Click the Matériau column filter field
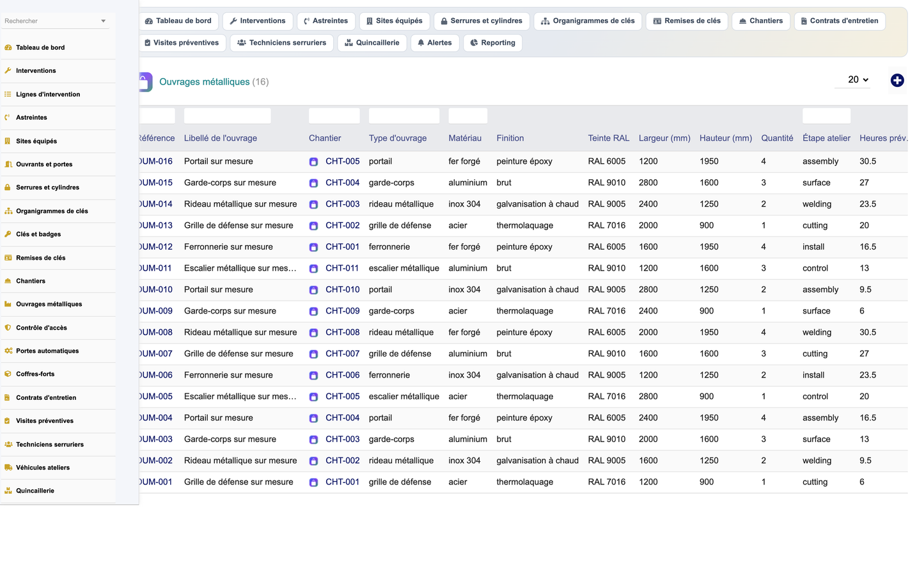 click(468, 116)
